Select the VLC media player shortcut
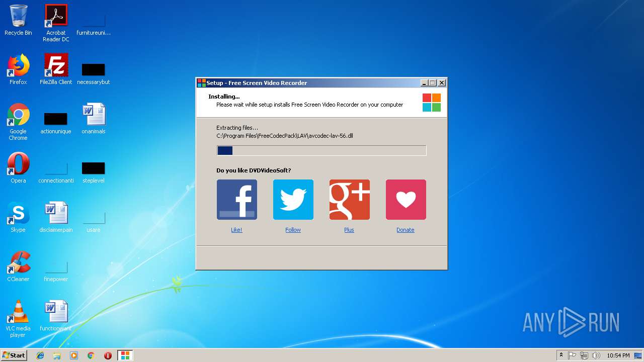Viewport: 644px width, 362px height. (x=18, y=319)
